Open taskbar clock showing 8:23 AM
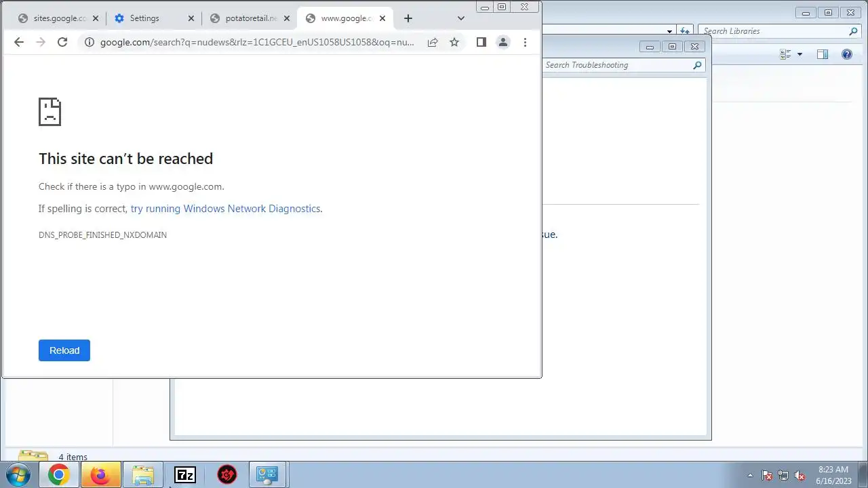 pos(833,475)
